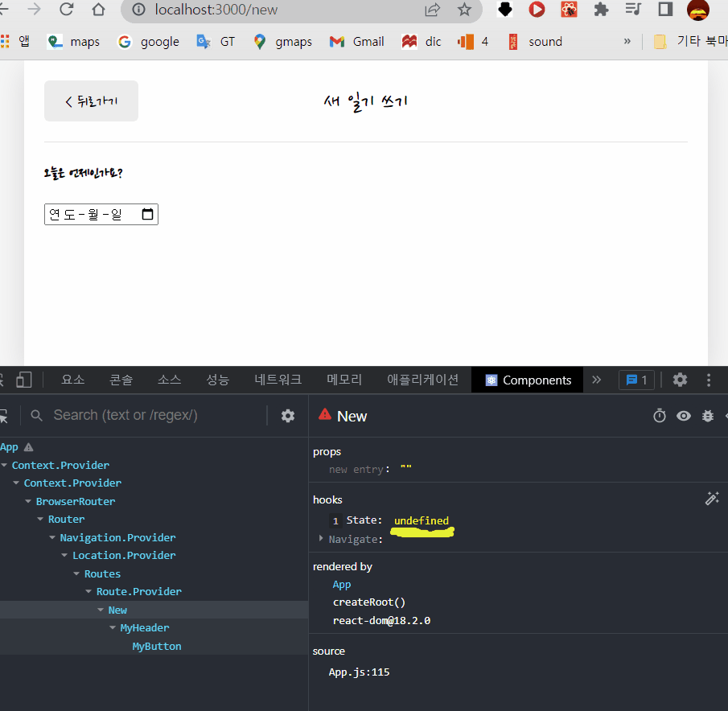
Task: Collapse the Router node arrow
Action: click(x=40, y=519)
